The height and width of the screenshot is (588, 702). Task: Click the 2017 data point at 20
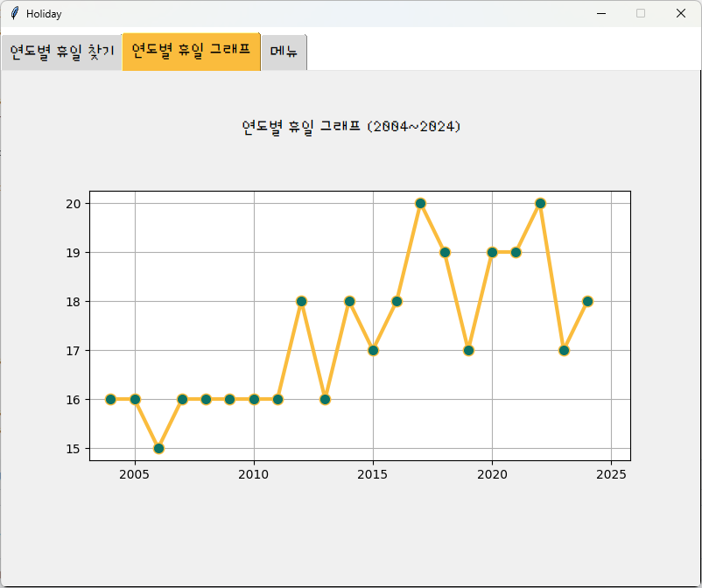tap(420, 203)
